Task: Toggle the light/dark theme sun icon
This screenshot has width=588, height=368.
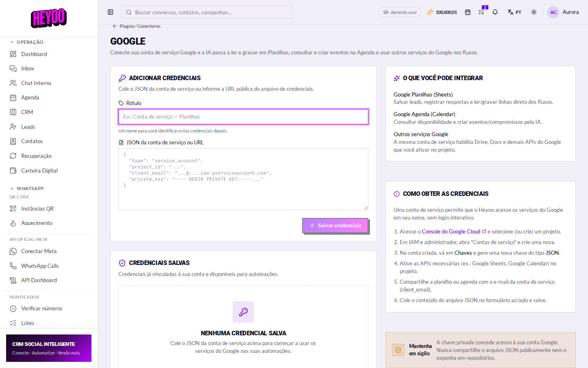Action: pyautogui.click(x=534, y=12)
